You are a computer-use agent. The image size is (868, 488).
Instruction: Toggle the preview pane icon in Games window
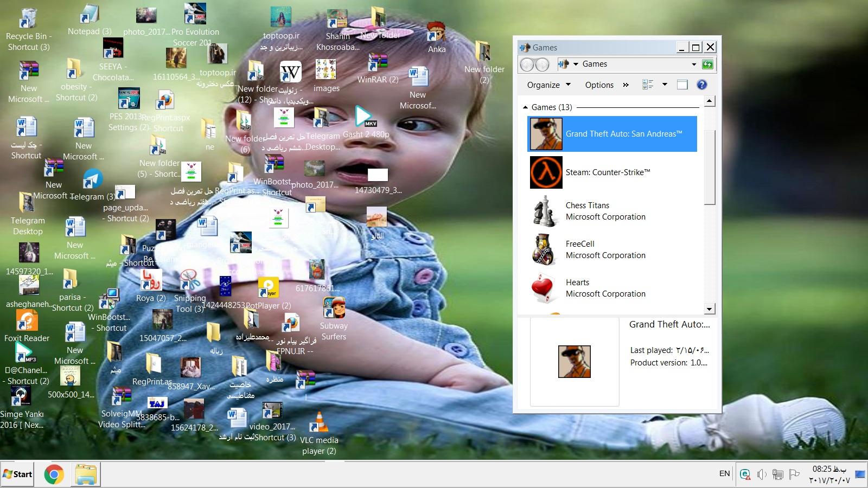(x=682, y=85)
